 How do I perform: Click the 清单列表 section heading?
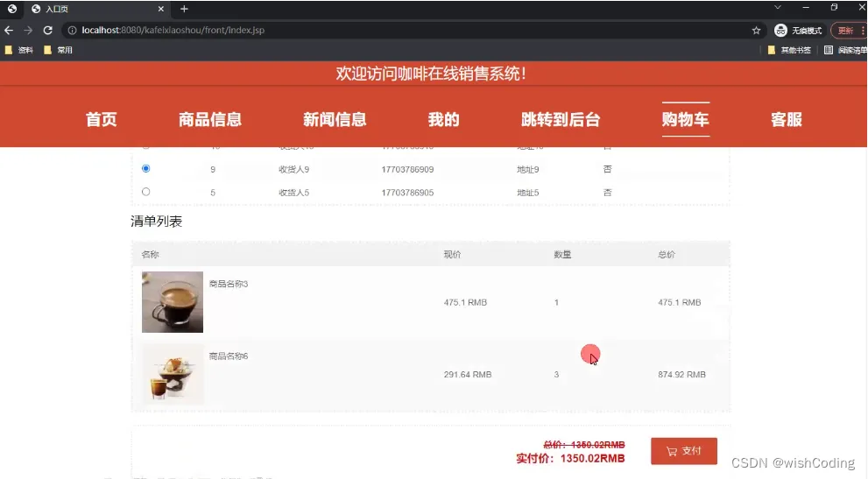156,222
